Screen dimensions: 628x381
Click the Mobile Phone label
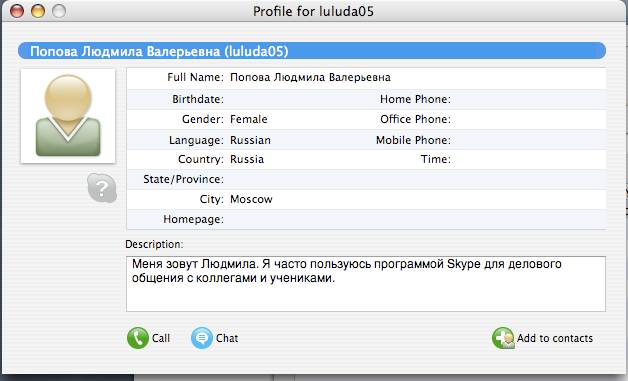[413, 140]
